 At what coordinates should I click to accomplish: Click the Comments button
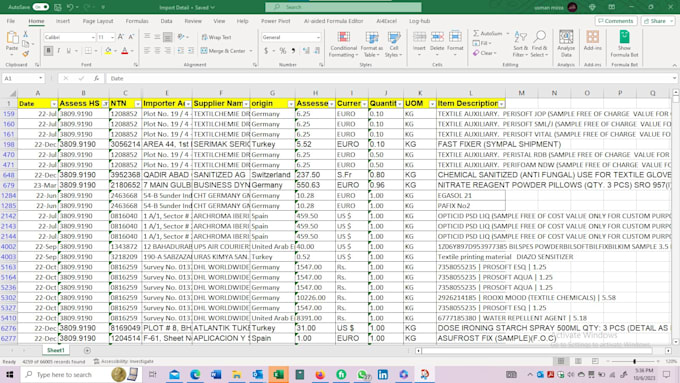(x=616, y=21)
